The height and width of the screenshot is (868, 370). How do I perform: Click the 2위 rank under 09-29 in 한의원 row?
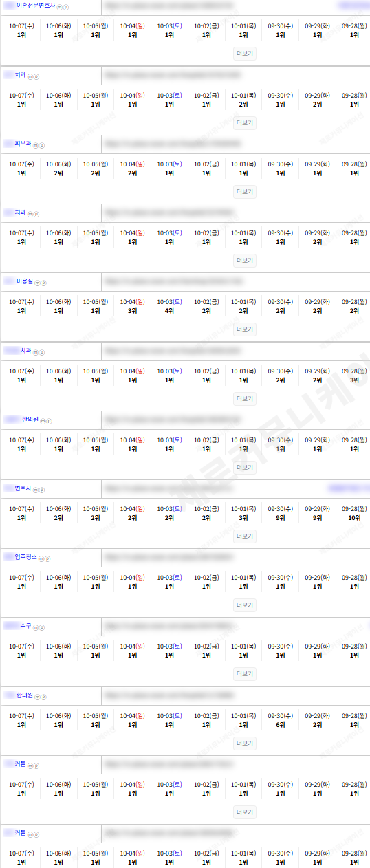click(317, 724)
